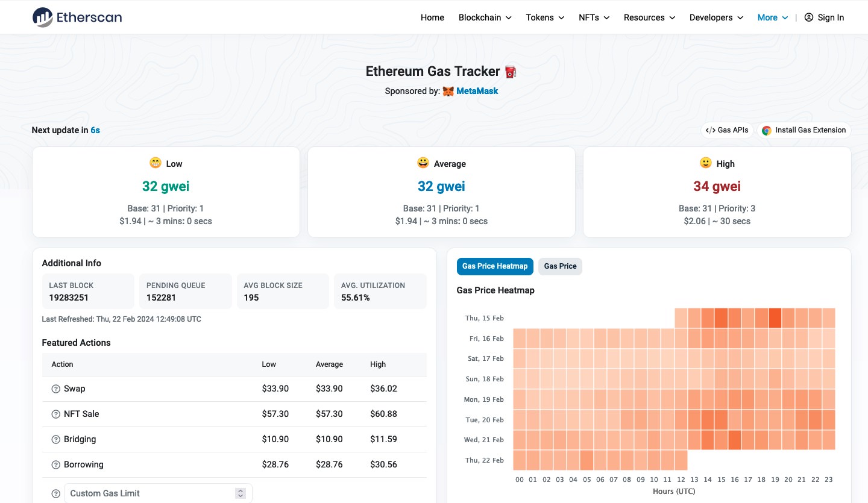
Task: Click the Gas APIs button
Action: [x=727, y=130]
